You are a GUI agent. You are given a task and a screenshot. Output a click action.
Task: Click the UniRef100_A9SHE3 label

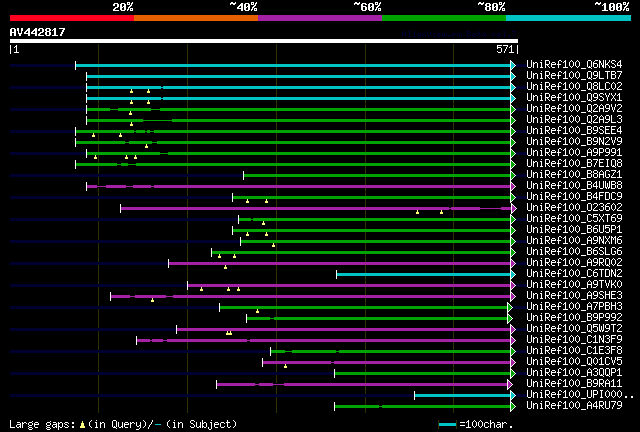point(574,296)
